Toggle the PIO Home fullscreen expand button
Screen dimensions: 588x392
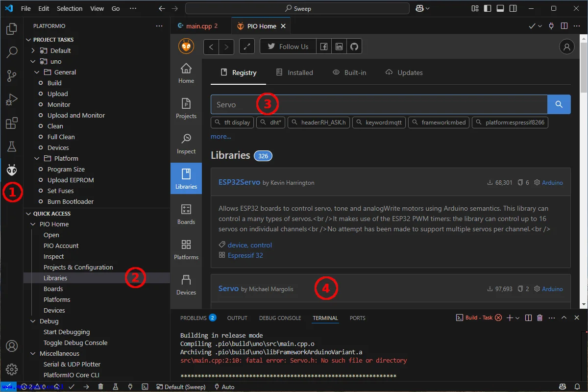click(x=247, y=47)
